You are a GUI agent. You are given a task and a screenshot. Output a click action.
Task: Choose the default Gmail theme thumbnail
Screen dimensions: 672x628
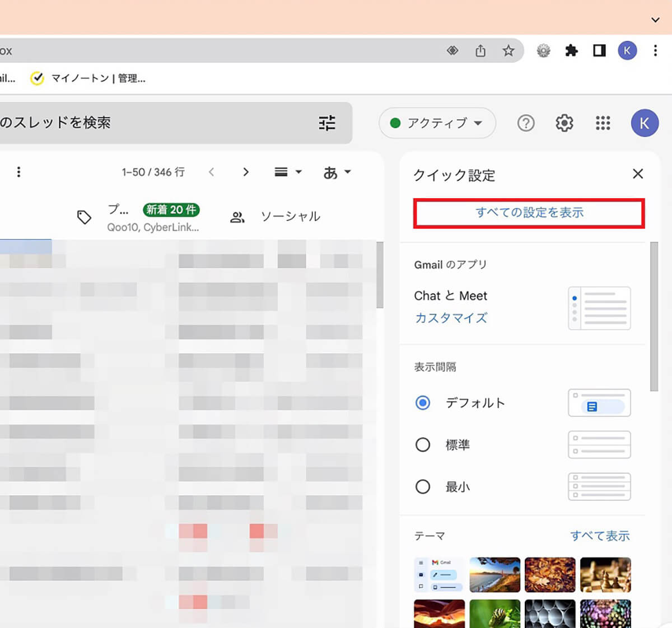coord(438,575)
